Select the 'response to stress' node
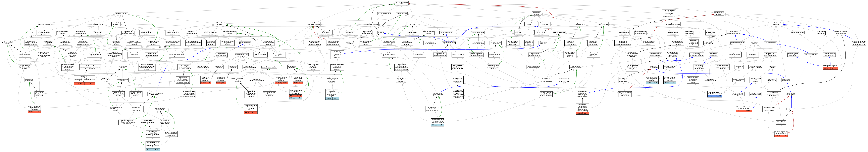This screenshot has height=152, width=868. point(529,24)
